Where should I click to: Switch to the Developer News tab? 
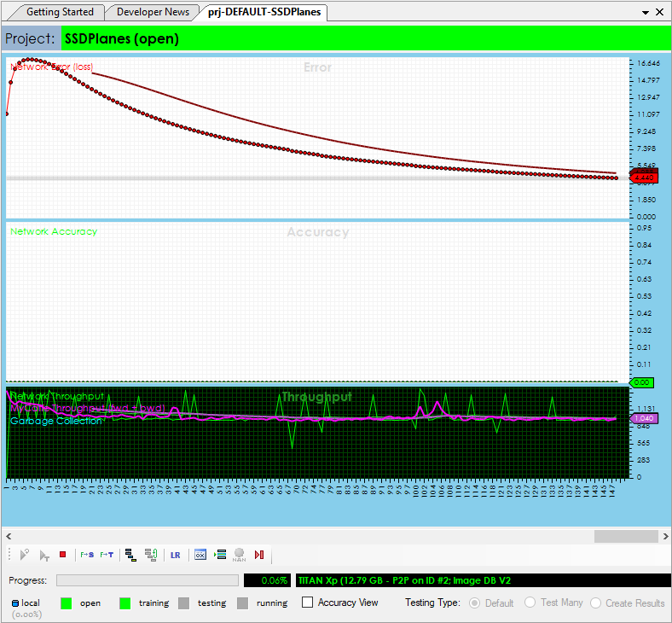(x=153, y=12)
